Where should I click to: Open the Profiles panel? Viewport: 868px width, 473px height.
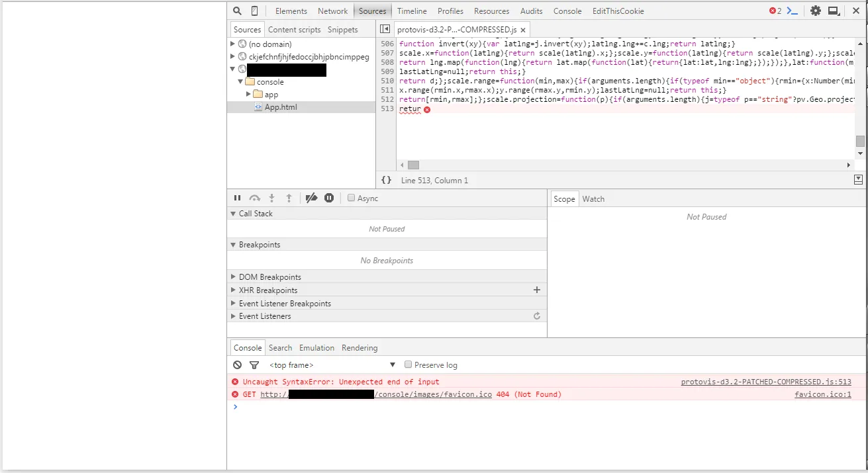point(450,11)
